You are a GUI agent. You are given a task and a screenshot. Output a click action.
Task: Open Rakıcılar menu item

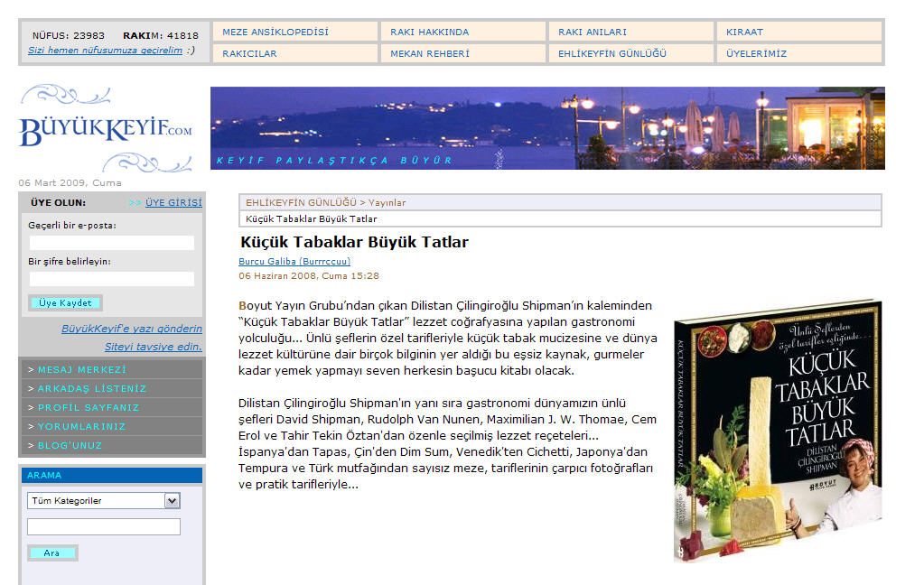[249, 53]
